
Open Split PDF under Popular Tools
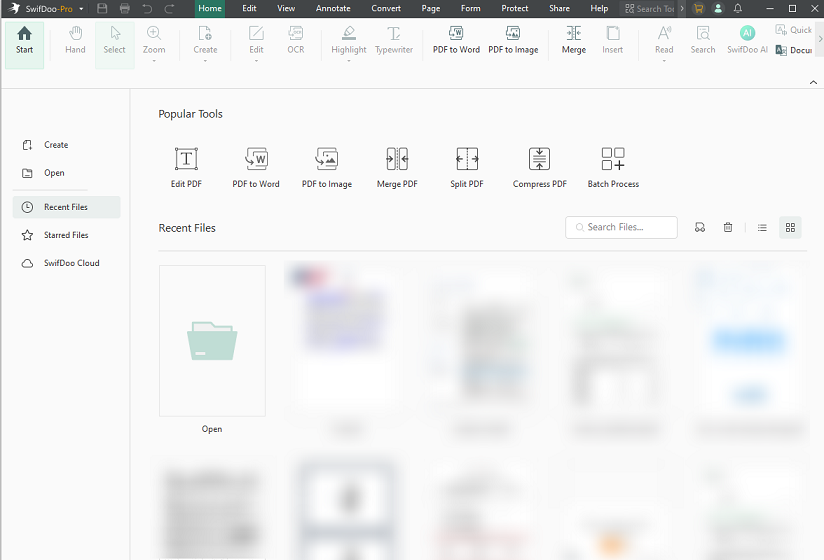coord(467,168)
